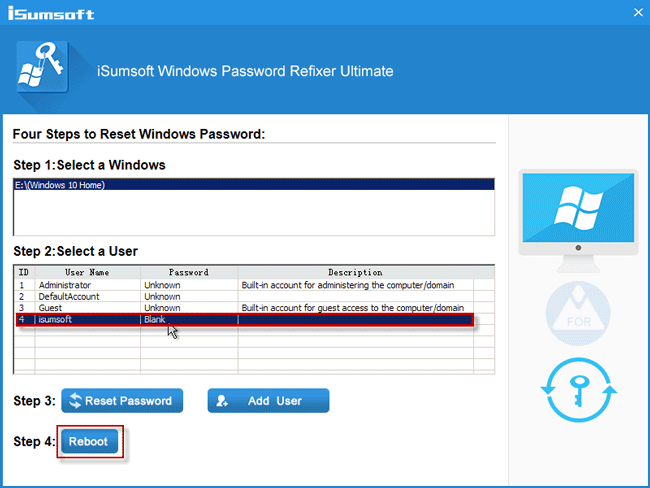The image size is (650, 488).
Task: Select the Guest user row
Action: [254, 308]
